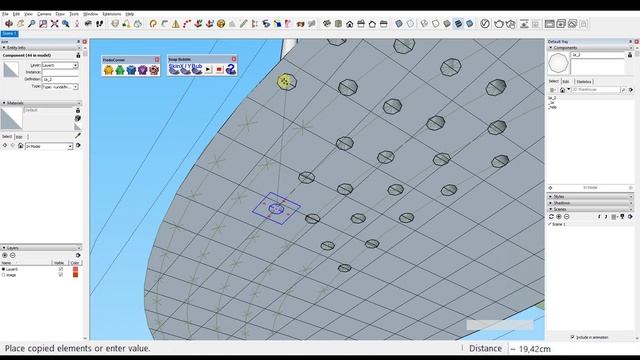640x360 pixels.
Task: Activate the Zoom Window tool
Action: click(43, 24)
